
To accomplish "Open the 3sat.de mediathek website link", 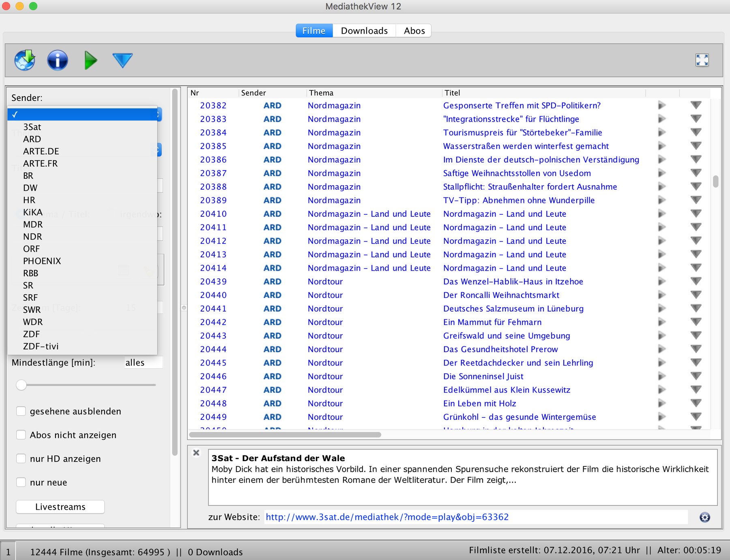I will (x=387, y=517).
